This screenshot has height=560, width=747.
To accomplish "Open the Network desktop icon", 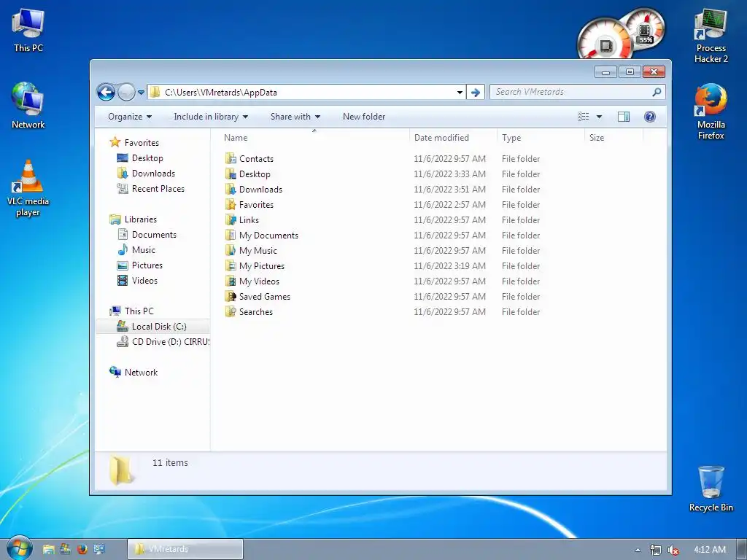I will [x=28, y=106].
